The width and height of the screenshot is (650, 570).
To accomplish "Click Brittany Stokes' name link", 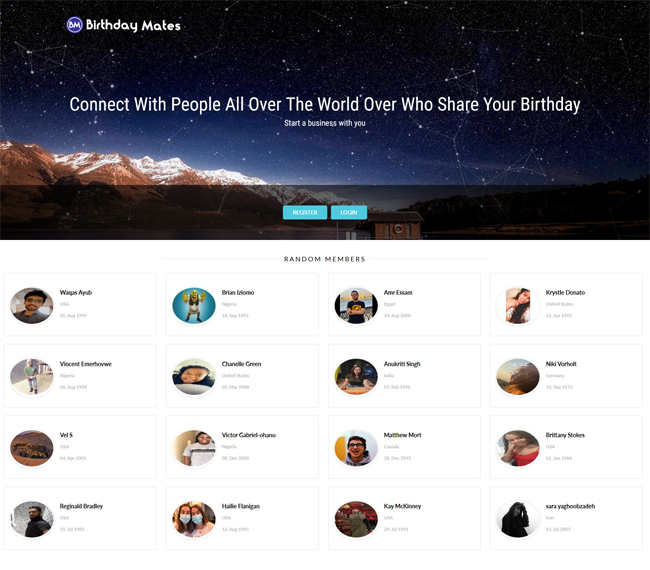I will [565, 435].
